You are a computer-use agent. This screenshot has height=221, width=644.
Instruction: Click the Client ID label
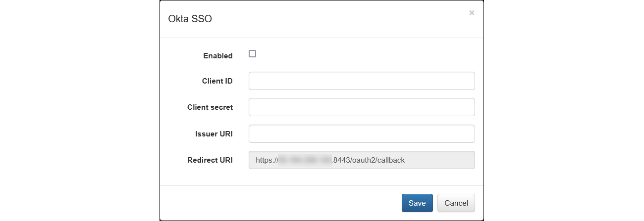pyautogui.click(x=217, y=81)
